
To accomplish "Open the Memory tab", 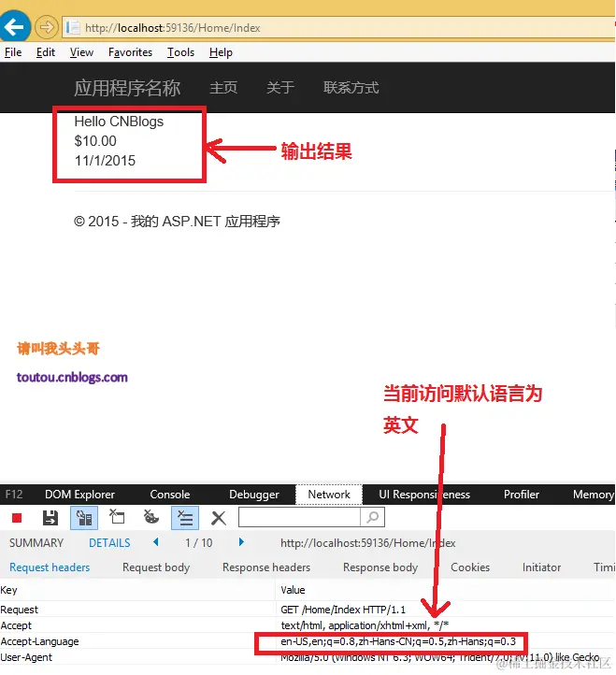I will coord(594,495).
